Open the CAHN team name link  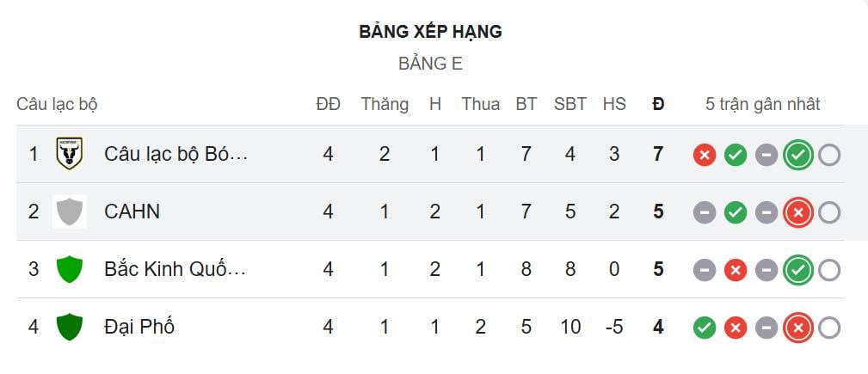[x=132, y=212]
